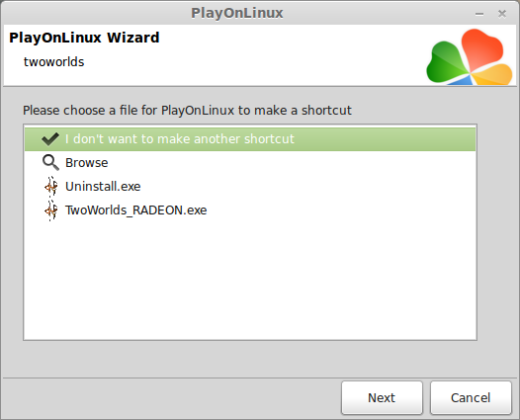This screenshot has width=520, height=420.
Task: Click the green leaf of the logo
Action: point(446,62)
